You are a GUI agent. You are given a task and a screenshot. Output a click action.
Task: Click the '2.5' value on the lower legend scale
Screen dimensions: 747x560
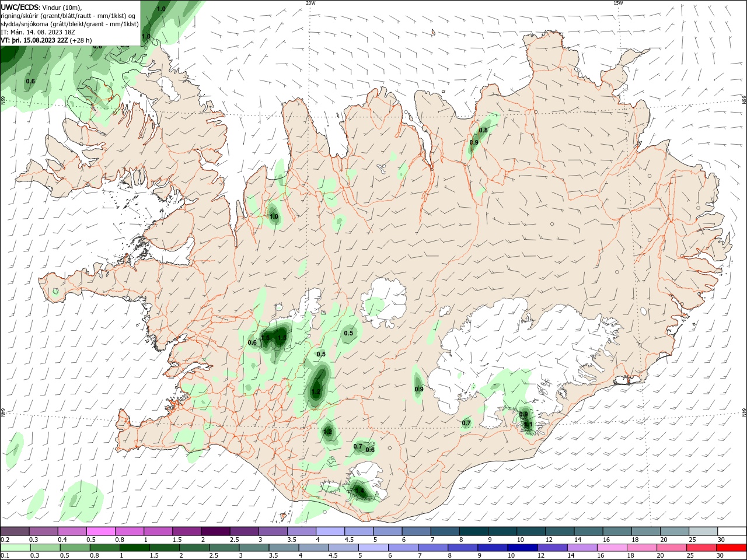pos(214,555)
